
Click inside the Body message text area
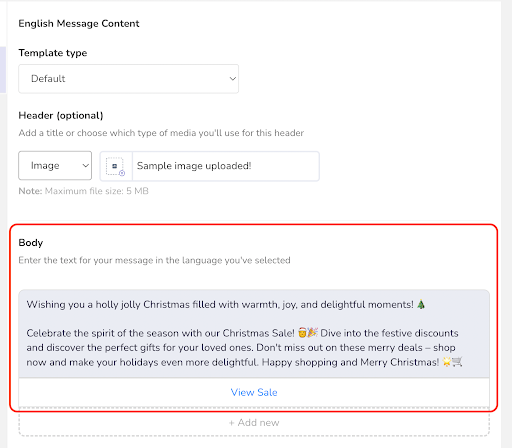coord(254,333)
